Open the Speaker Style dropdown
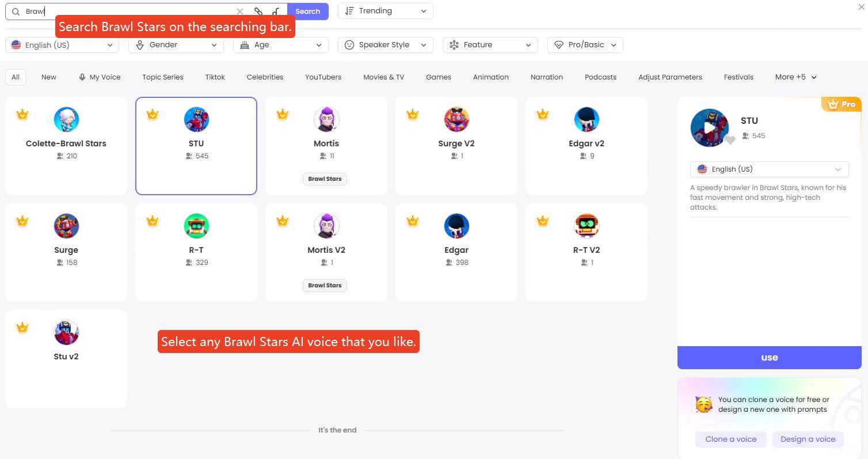This screenshot has width=868, height=459. point(384,44)
